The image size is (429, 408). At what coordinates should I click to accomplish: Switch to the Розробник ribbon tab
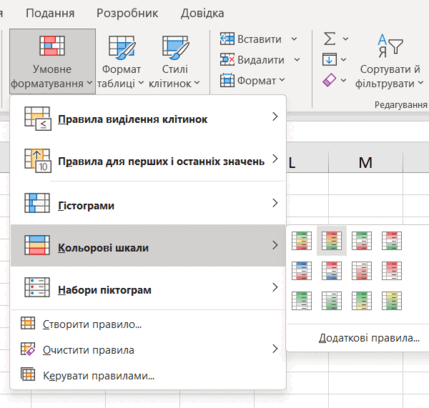tap(127, 13)
